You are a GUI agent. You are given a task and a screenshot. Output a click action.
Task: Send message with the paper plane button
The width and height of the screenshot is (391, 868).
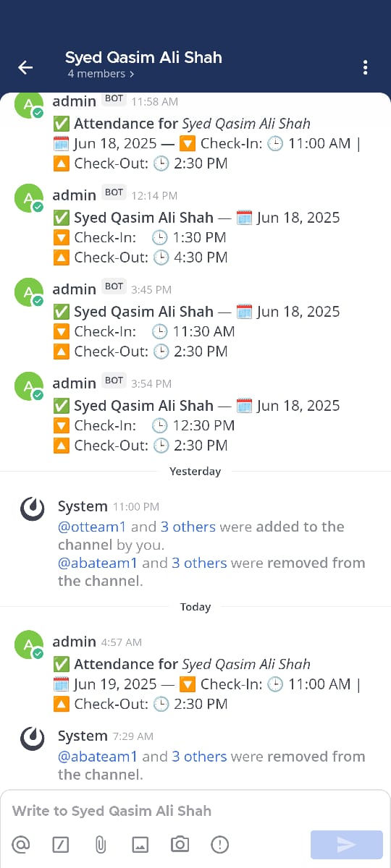(347, 844)
